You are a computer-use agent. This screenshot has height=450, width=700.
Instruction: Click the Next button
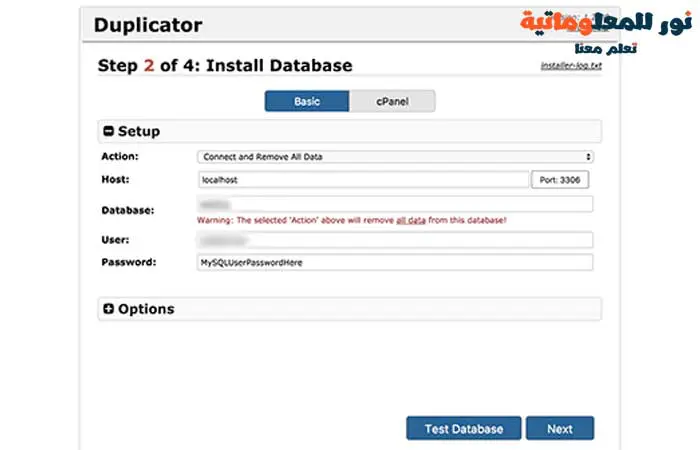click(x=560, y=428)
